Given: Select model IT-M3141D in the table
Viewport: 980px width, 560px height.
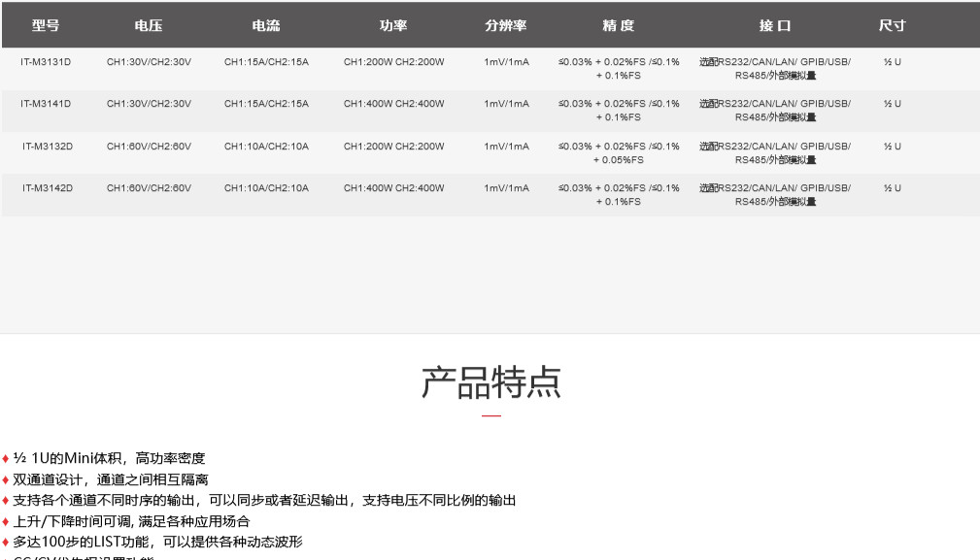Looking at the screenshot, I should point(46,104).
